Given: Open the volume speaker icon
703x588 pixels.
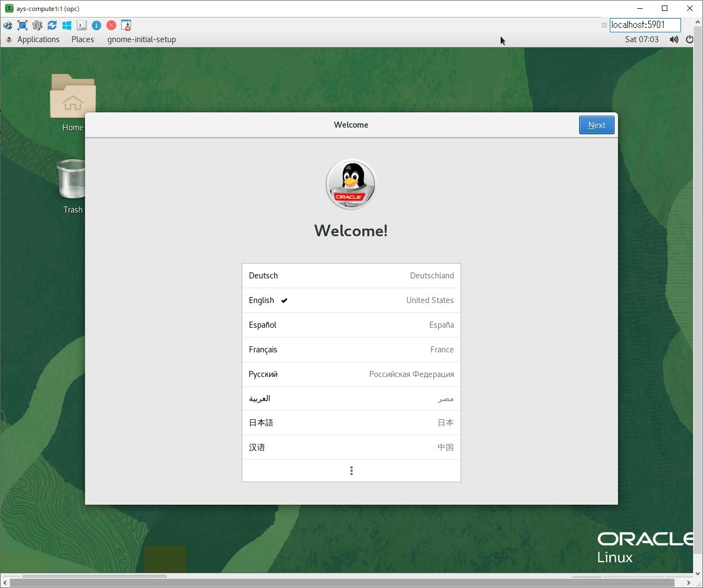Looking at the screenshot, I should click(x=674, y=39).
